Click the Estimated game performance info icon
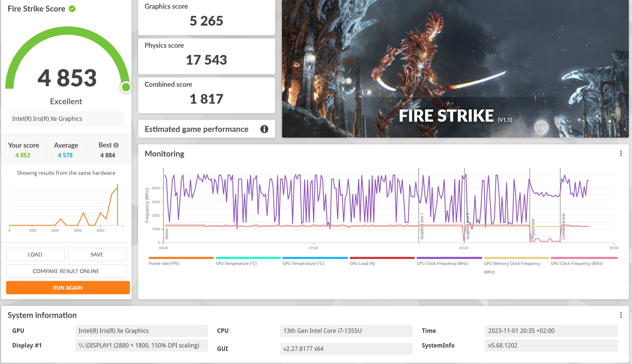 (x=264, y=129)
